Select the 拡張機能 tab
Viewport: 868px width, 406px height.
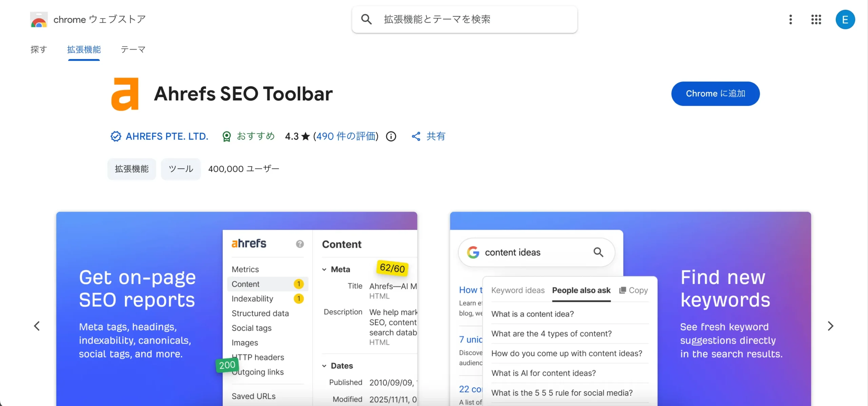tap(84, 50)
